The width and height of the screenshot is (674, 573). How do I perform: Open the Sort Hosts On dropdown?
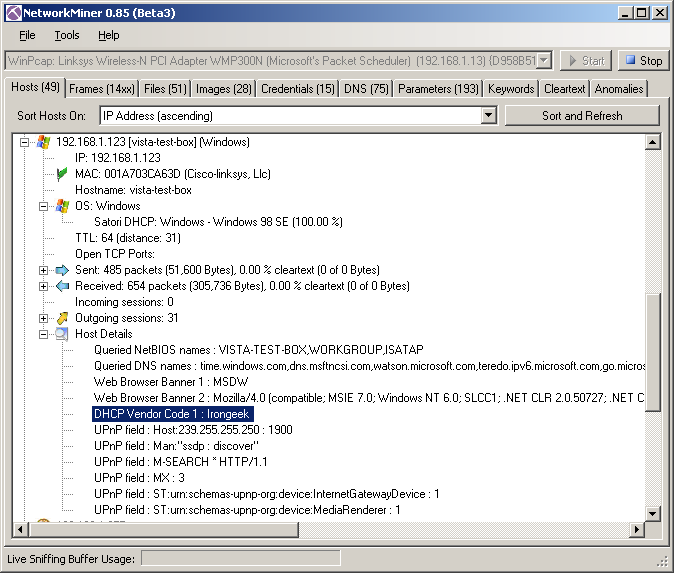point(488,116)
